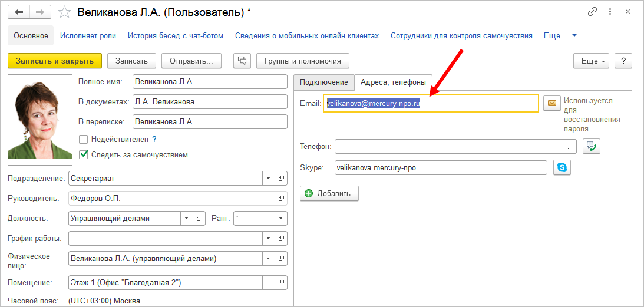Expand the График работы dropdown
Image resolution: width=644 pixels, height=307 pixels.
(268, 239)
